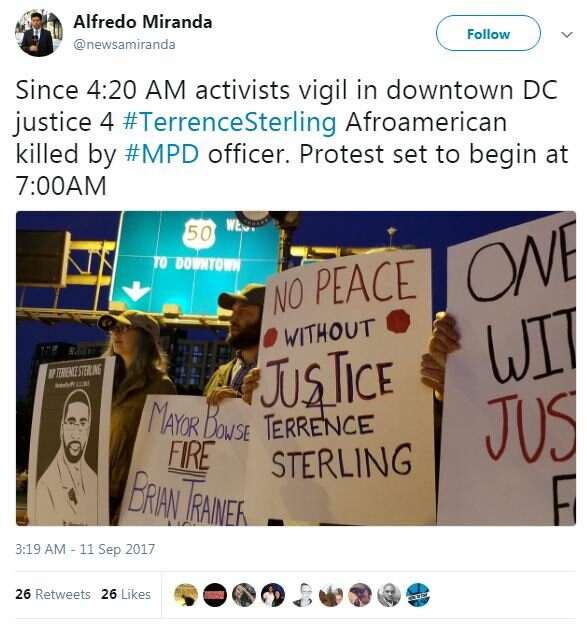Click the second liker avatar, dark with red

tap(215, 595)
